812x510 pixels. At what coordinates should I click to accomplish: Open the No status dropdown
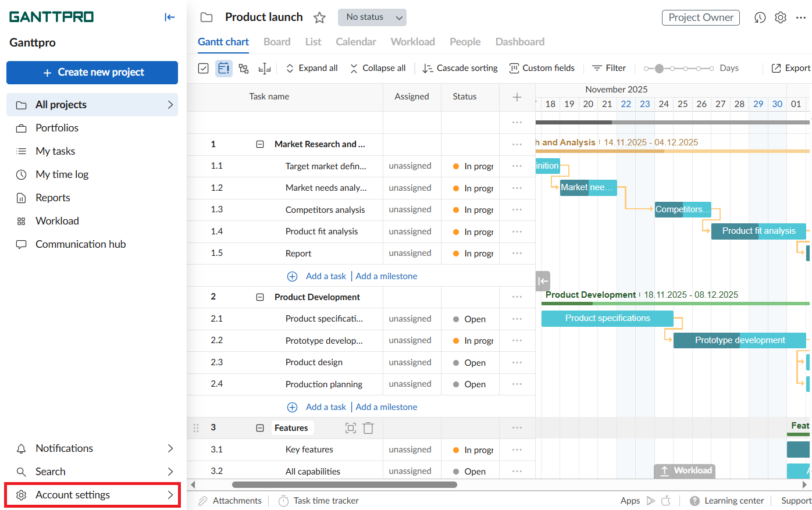click(372, 17)
